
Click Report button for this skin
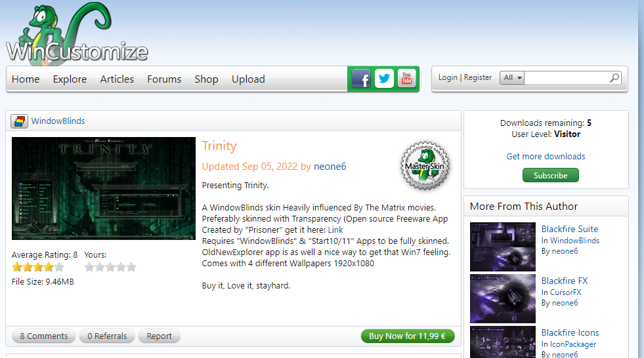pyautogui.click(x=159, y=336)
